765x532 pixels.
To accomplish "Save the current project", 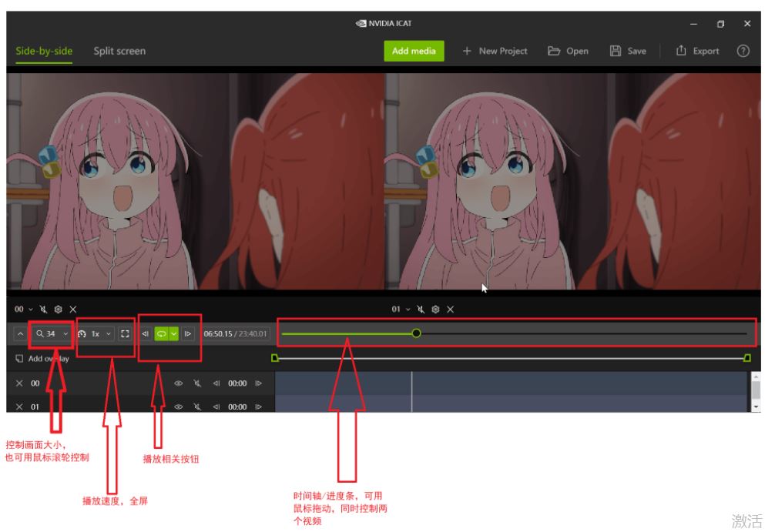I will (628, 51).
